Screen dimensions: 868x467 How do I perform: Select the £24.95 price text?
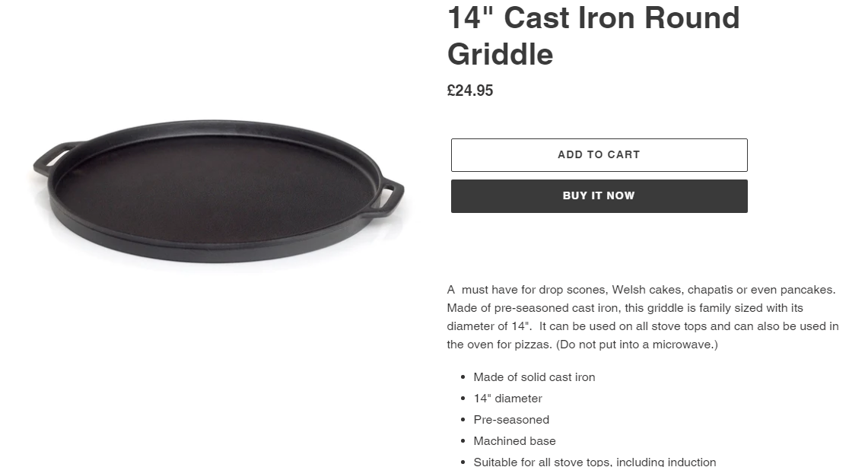(470, 91)
